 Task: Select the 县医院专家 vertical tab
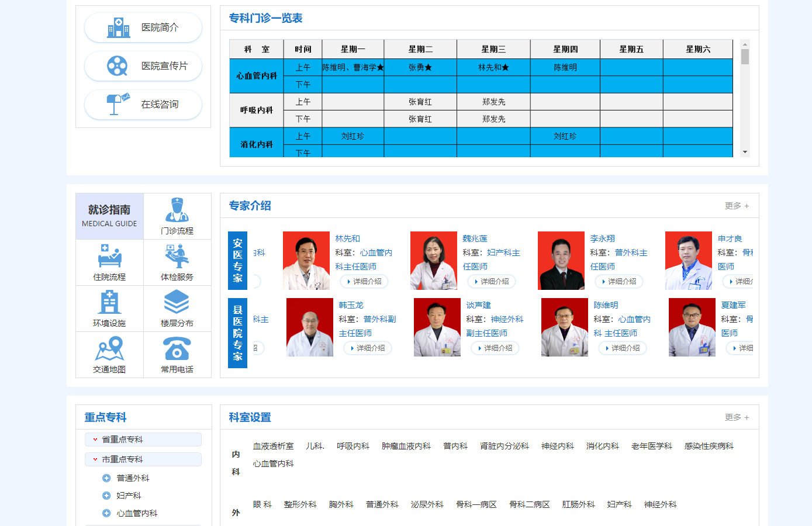coord(237,333)
